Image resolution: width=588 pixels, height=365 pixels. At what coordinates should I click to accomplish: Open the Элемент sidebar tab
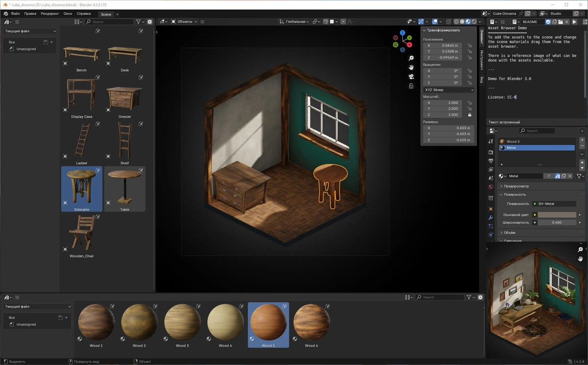coord(482,37)
